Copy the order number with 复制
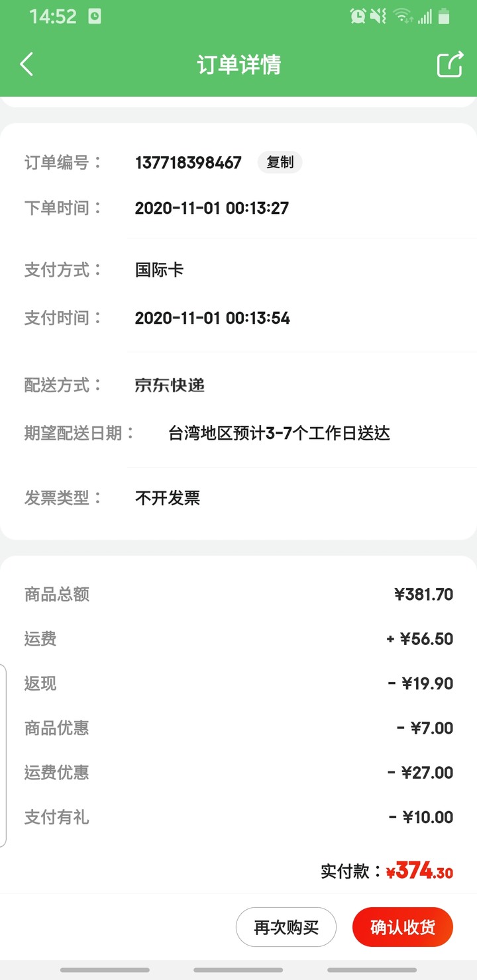477x980 pixels. coord(280,162)
